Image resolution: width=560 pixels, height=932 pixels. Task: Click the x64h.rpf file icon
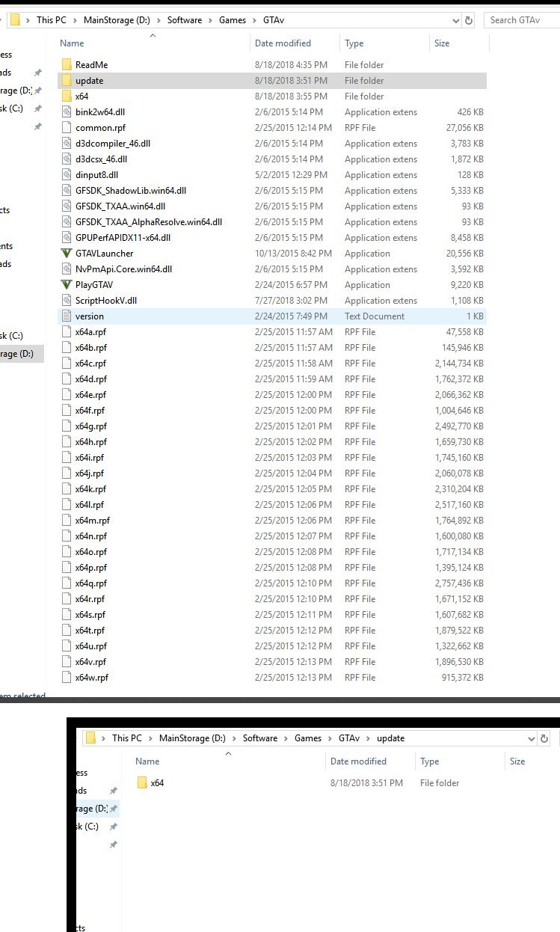67,442
